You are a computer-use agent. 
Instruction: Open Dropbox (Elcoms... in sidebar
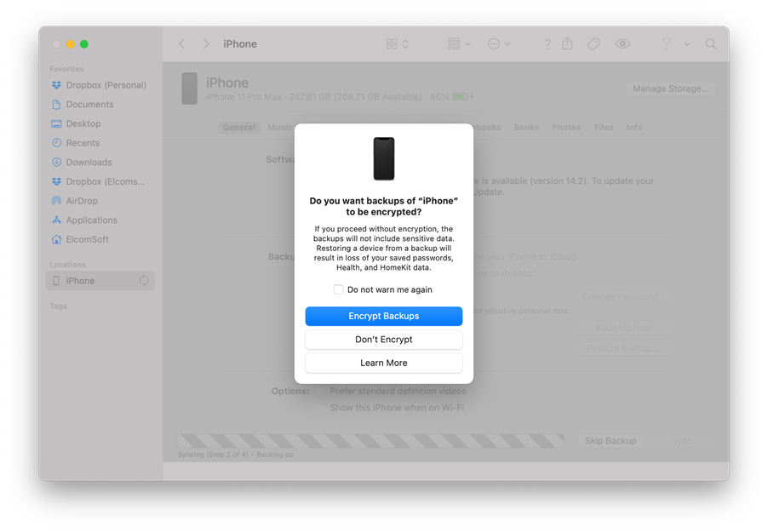100,181
